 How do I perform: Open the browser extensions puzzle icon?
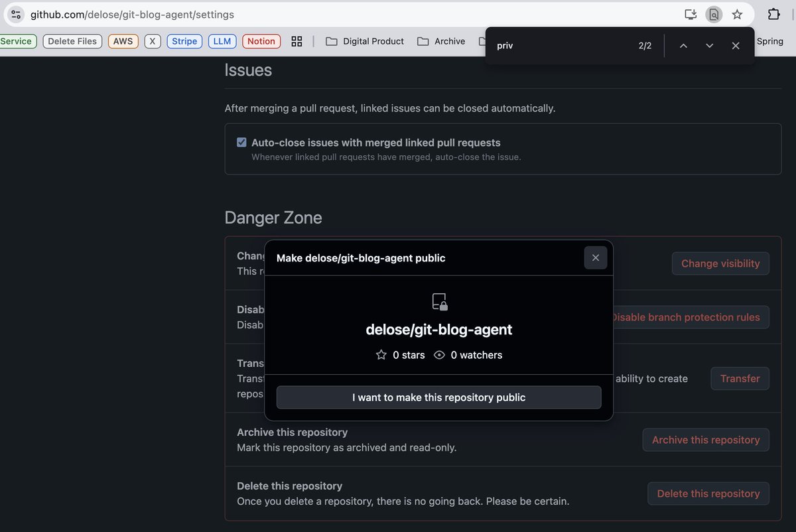point(773,14)
